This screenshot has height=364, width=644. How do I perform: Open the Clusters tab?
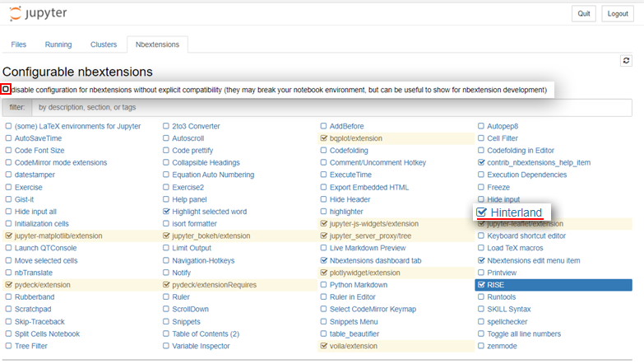pyautogui.click(x=104, y=44)
